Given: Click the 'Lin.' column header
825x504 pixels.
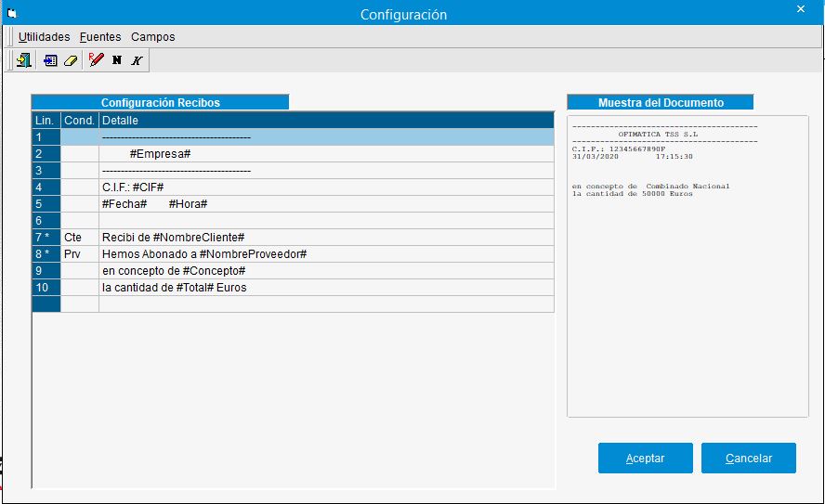Looking at the screenshot, I should click(x=46, y=121).
